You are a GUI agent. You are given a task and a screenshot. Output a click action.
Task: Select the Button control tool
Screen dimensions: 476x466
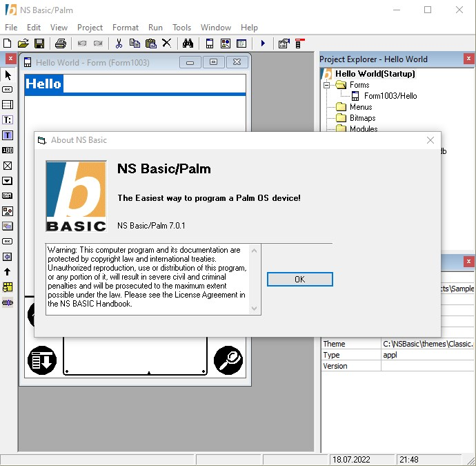[8, 89]
